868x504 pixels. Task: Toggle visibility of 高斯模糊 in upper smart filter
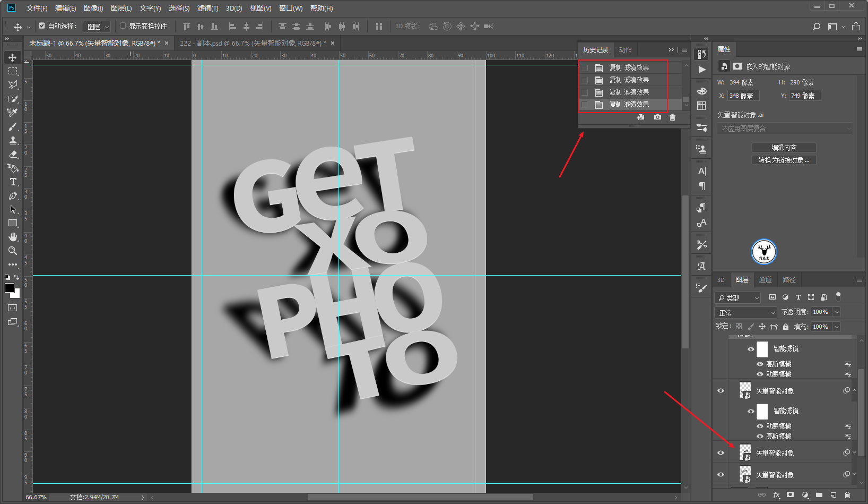(x=760, y=364)
